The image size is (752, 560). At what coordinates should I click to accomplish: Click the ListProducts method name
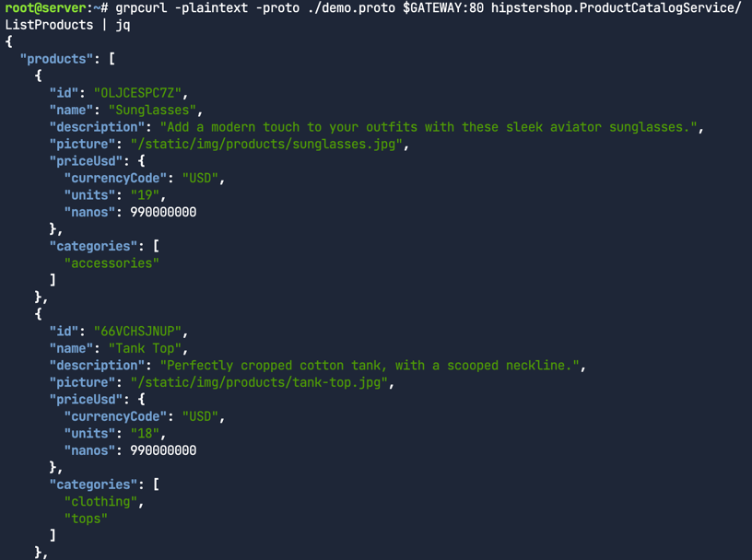(49, 25)
